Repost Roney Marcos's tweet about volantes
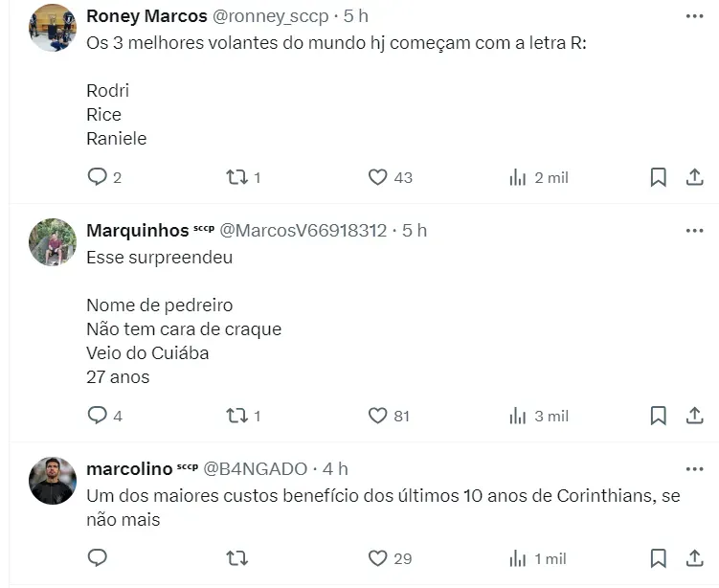This screenshot has height=588, width=719. (236, 177)
